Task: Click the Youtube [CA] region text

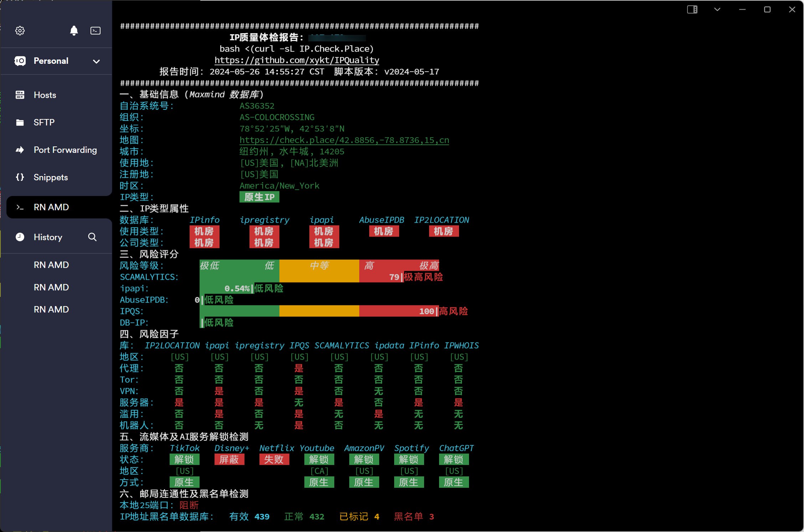Action: point(319,471)
